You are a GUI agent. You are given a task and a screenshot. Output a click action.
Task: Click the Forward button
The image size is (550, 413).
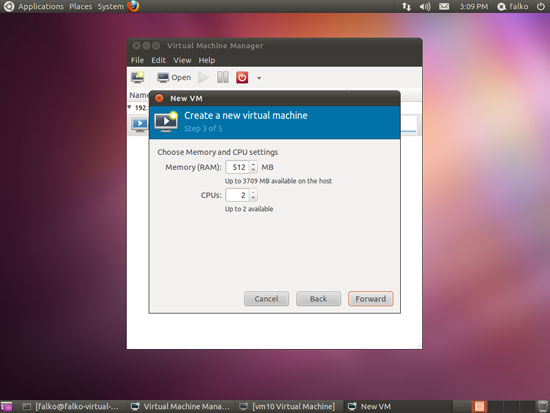[x=371, y=299]
